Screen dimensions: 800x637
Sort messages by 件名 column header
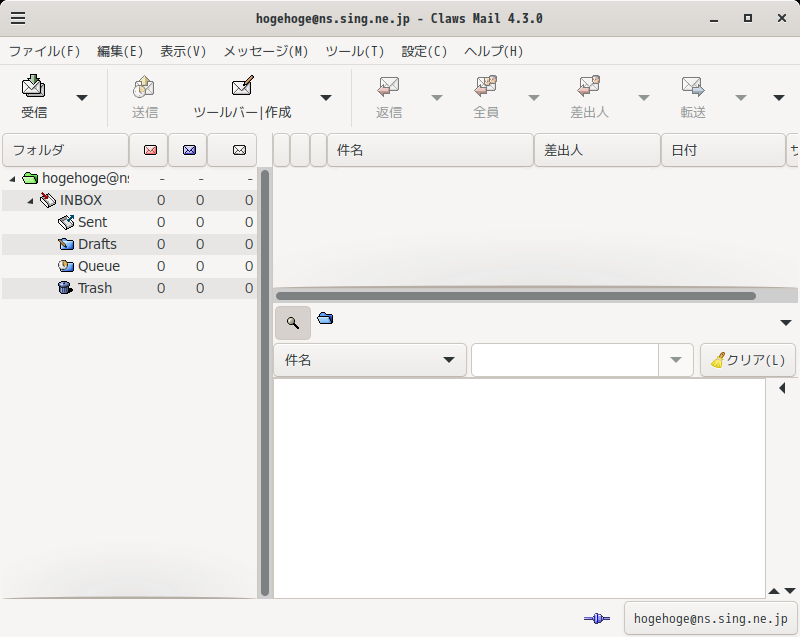[x=430, y=150]
